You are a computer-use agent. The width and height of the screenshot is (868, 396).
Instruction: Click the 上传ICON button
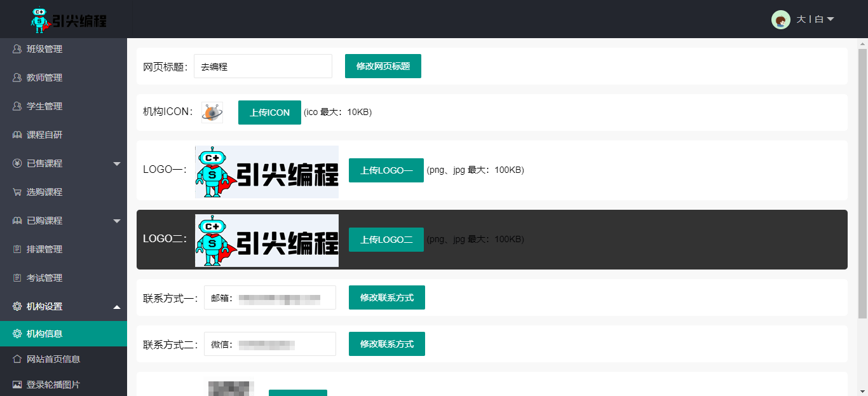click(x=269, y=113)
